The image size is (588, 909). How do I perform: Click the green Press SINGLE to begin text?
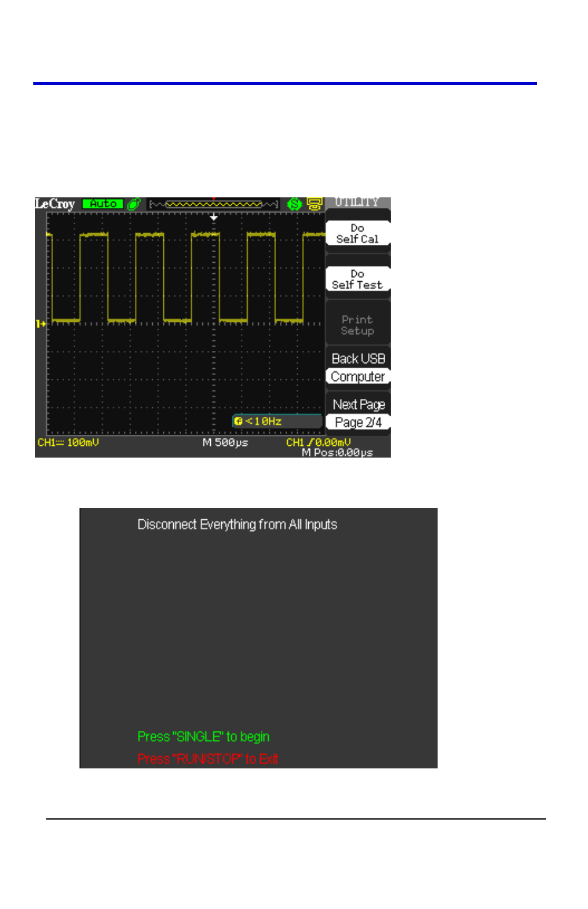coord(203,737)
